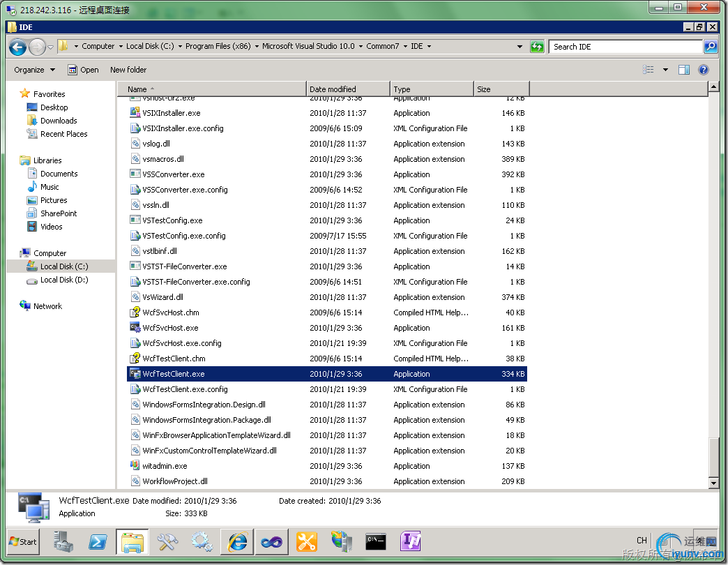Open the SharePoint library
This screenshot has height=565, width=728.
coord(59,213)
